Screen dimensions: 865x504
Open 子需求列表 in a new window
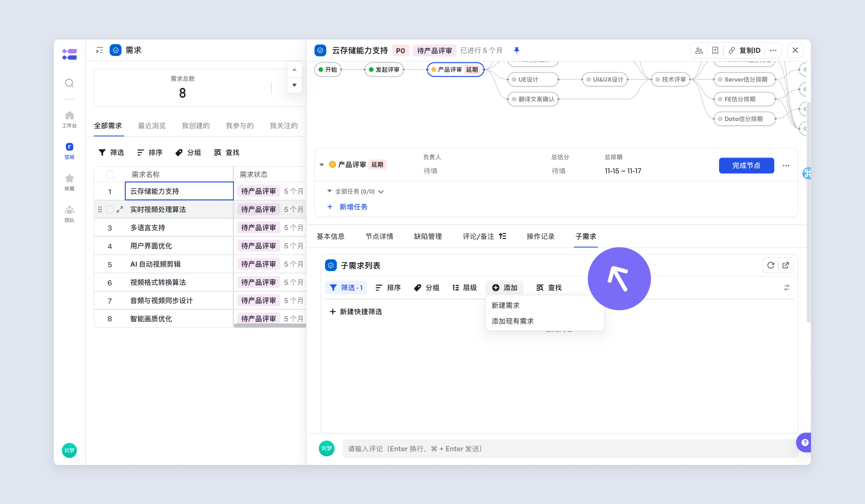click(x=785, y=265)
